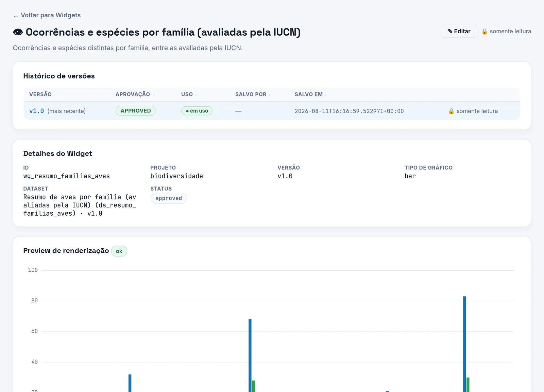This screenshot has height=392, width=544.
Task: Click the lock icon in the v1.0 row
Action: [x=451, y=111]
